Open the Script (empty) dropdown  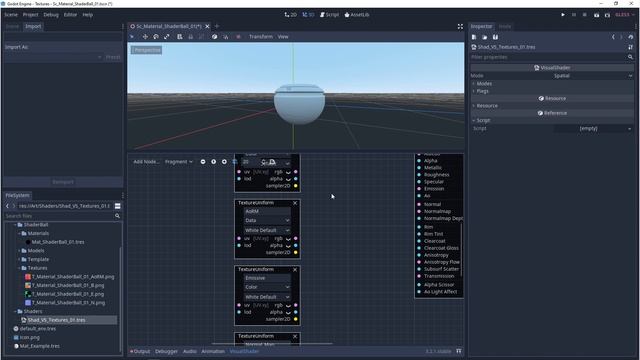593,128
